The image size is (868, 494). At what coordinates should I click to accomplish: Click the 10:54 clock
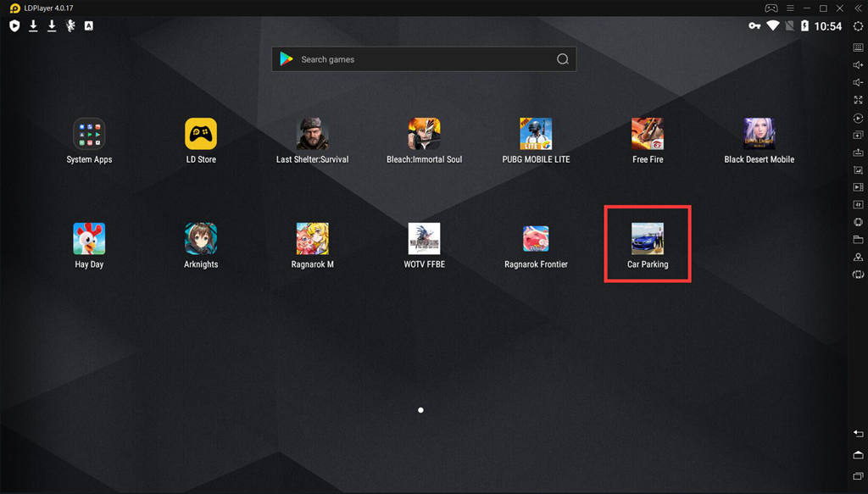pos(827,26)
